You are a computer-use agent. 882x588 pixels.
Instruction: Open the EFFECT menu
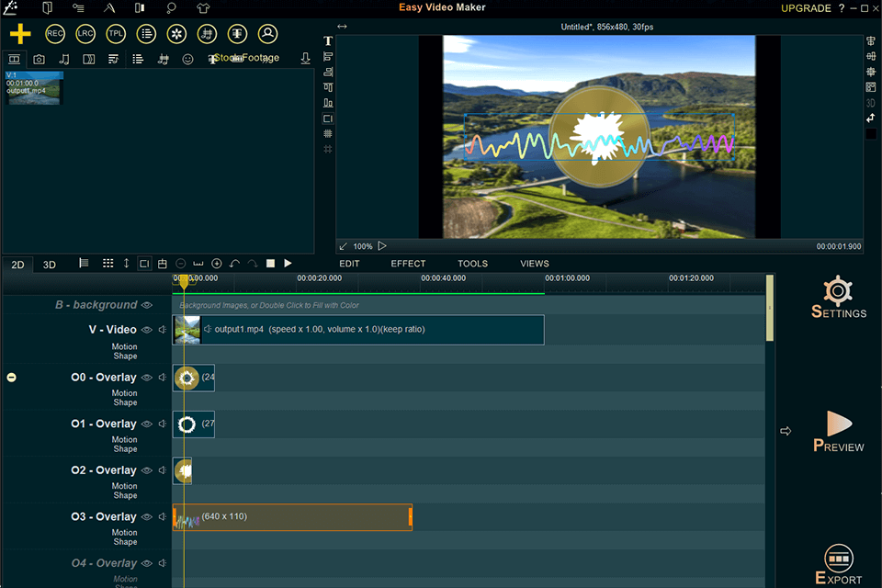click(x=408, y=264)
